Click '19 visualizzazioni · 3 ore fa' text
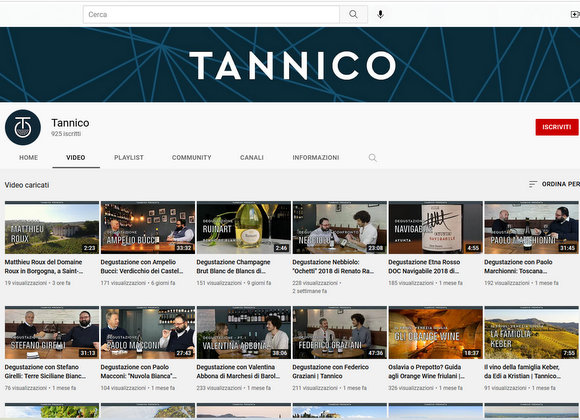 [x=37, y=283]
